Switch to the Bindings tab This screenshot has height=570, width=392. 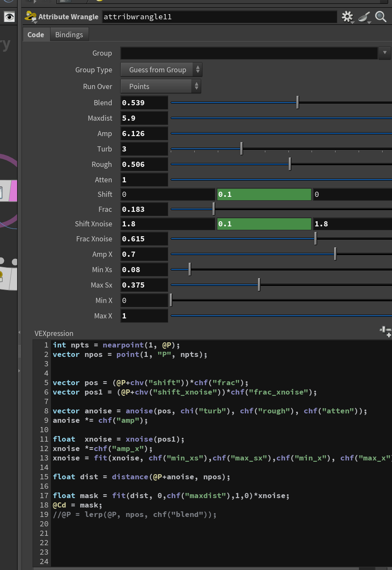[x=69, y=35]
